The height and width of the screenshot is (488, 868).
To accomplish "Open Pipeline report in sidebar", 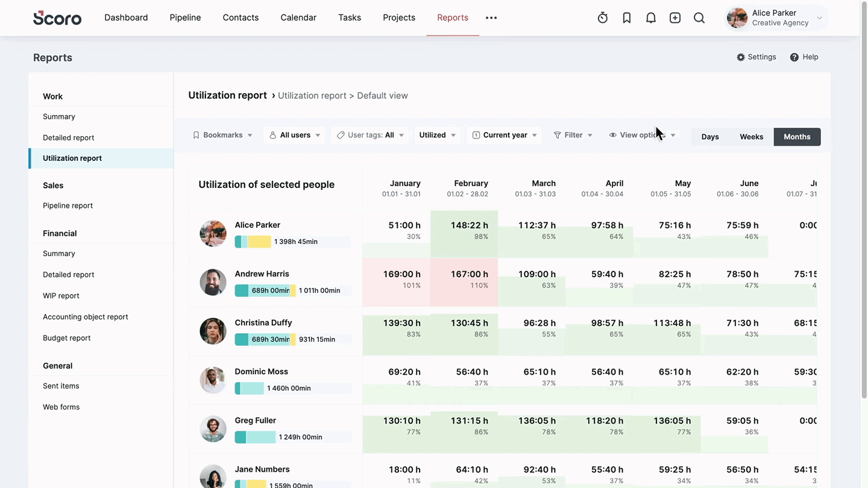I will click(x=68, y=205).
